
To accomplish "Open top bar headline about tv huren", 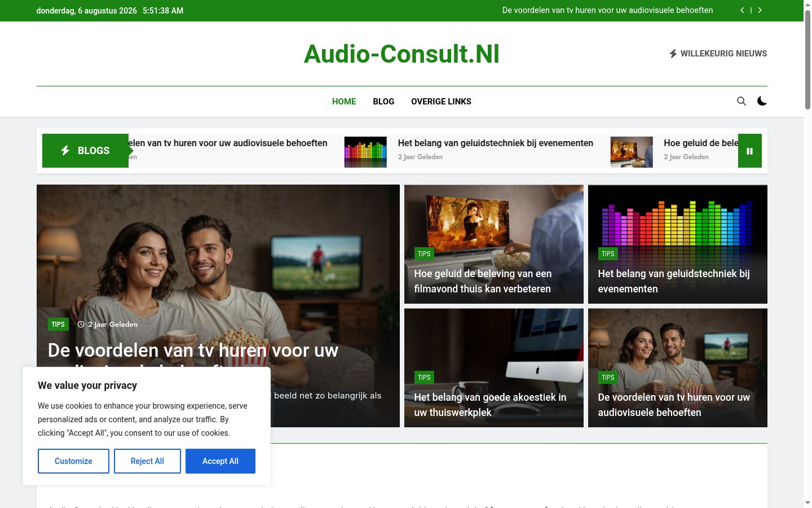I will [607, 10].
